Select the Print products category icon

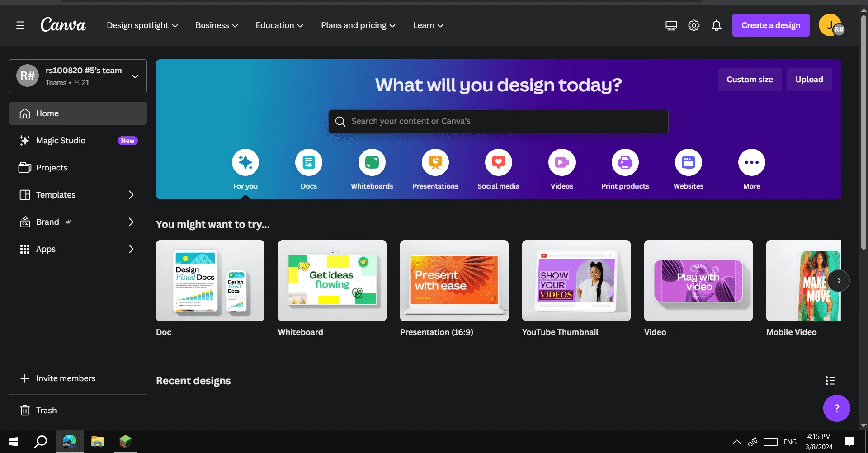[625, 162]
